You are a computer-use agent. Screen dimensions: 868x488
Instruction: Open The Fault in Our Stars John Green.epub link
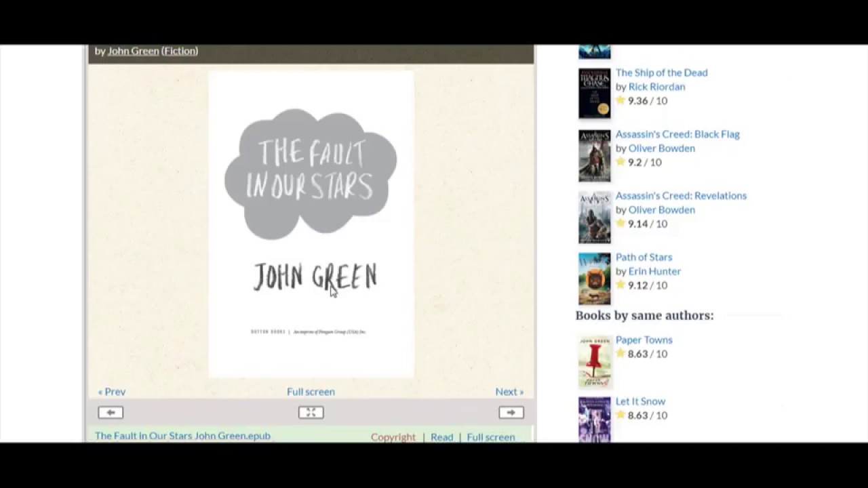tap(182, 435)
